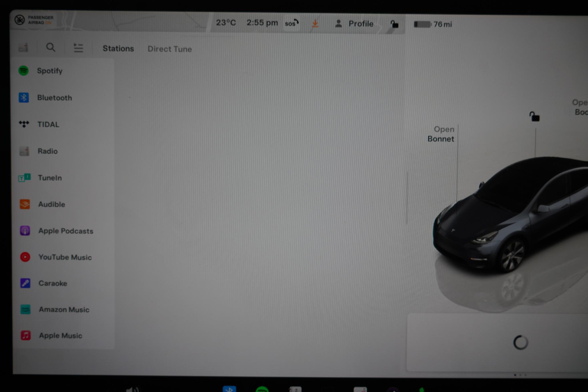Tap the 76 mi range value
The width and height of the screenshot is (588, 392).
(x=443, y=25)
